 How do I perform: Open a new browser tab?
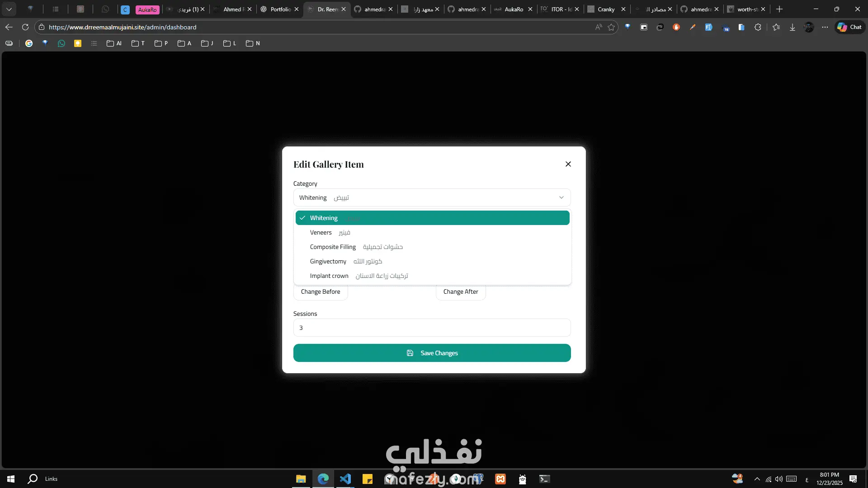pyautogui.click(x=779, y=9)
